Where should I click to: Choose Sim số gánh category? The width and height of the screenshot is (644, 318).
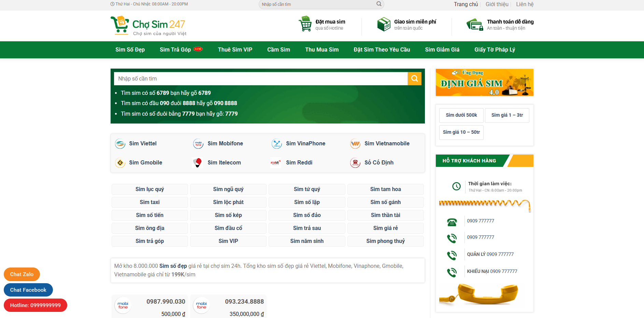coord(386,202)
